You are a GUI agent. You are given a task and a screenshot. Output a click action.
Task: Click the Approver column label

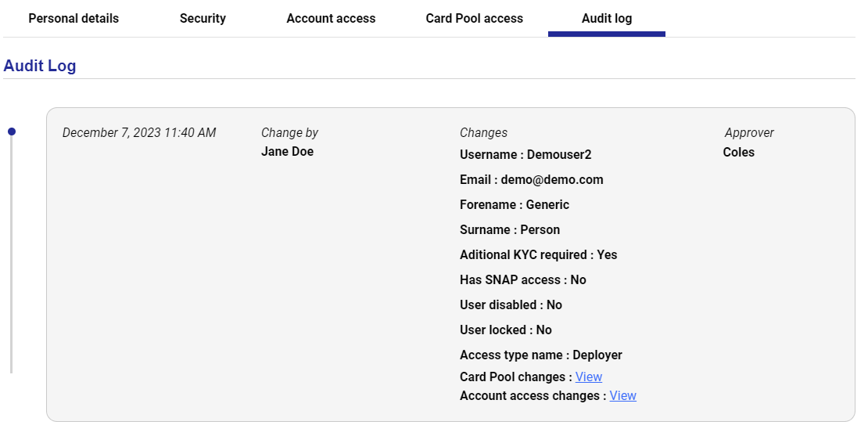[749, 133]
